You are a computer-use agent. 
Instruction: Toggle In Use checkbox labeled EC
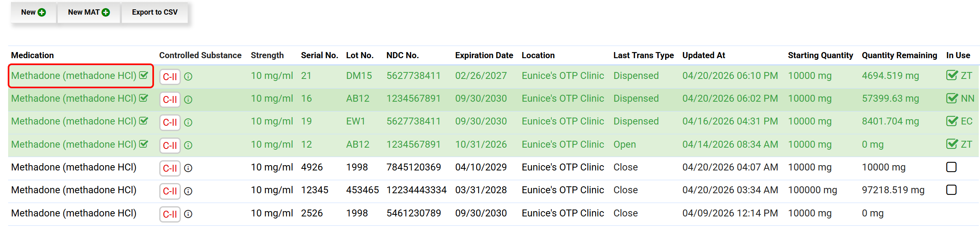[952, 121]
